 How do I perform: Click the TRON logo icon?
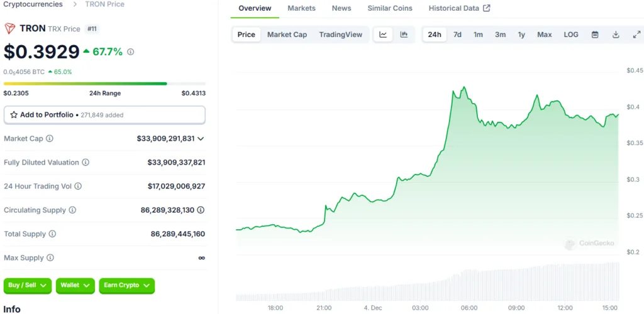[x=9, y=29]
